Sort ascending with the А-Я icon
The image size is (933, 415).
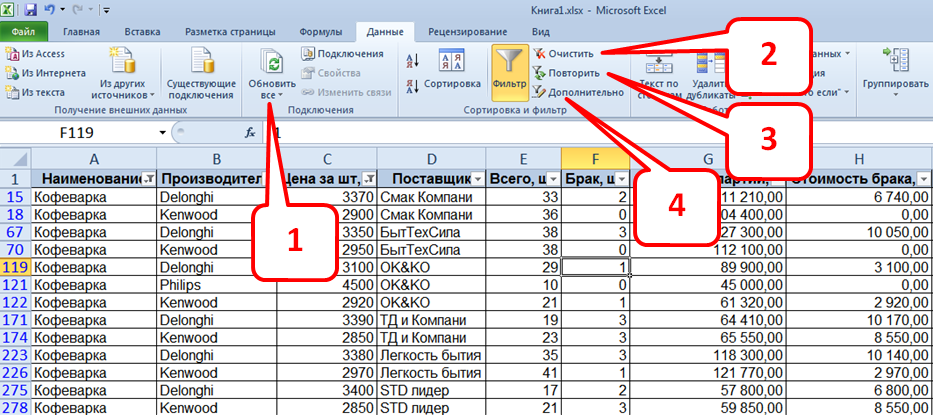point(413,61)
